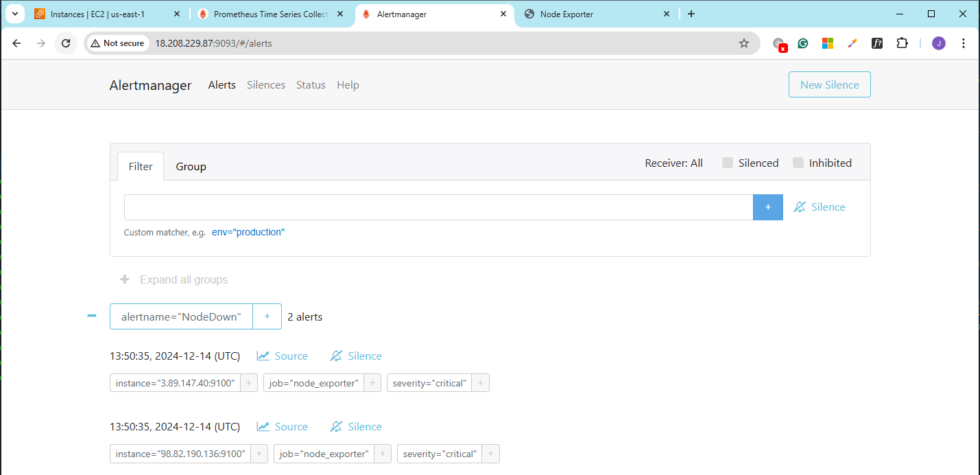
Task: Open the Grammarly extension icon
Action: pyautogui.click(x=803, y=43)
